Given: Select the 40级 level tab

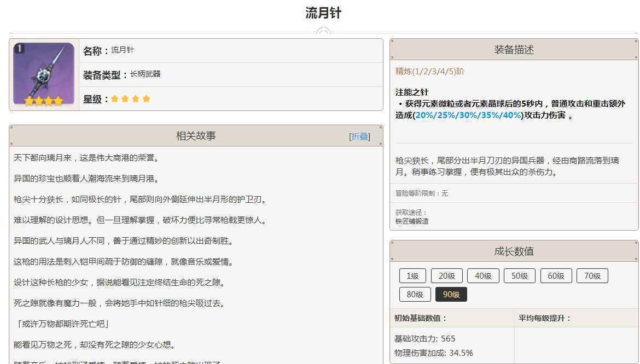Looking at the screenshot, I should (x=483, y=276).
